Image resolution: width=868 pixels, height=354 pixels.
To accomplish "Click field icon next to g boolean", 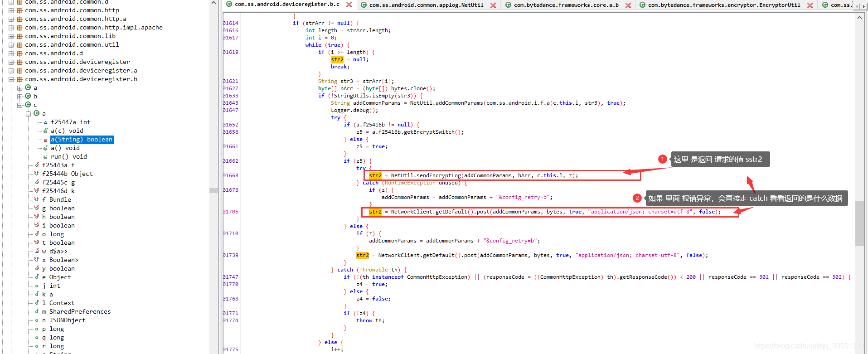I will point(37,209).
